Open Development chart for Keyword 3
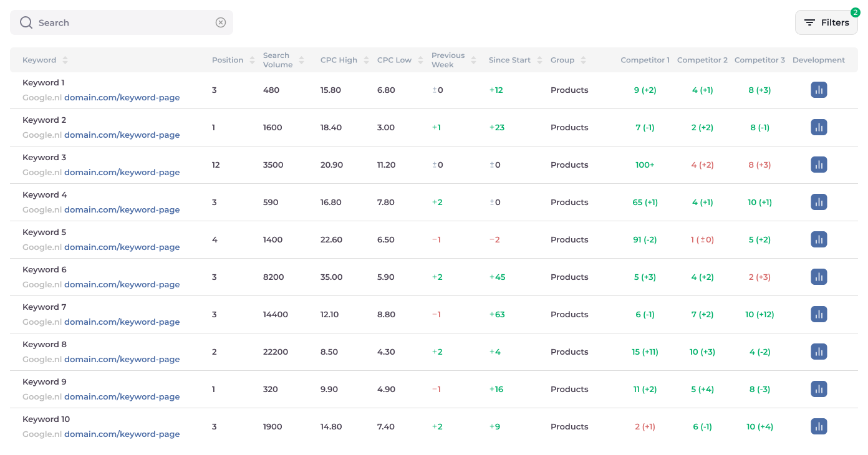Image resolution: width=868 pixels, height=455 pixels. [x=819, y=165]
